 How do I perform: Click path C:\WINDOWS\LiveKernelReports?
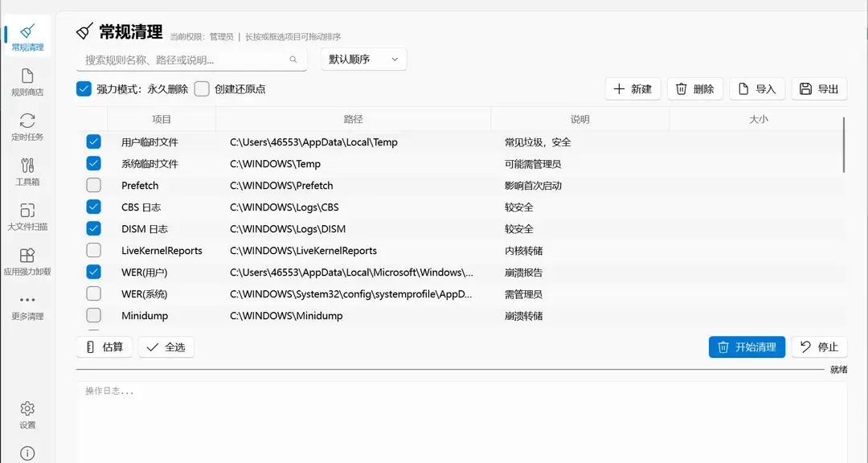[303, 251]
